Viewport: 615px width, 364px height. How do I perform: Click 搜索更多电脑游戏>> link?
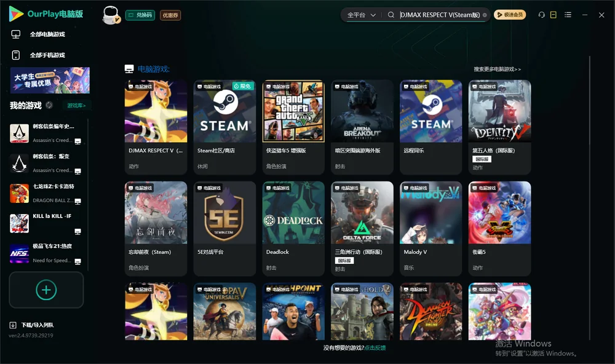498,69
